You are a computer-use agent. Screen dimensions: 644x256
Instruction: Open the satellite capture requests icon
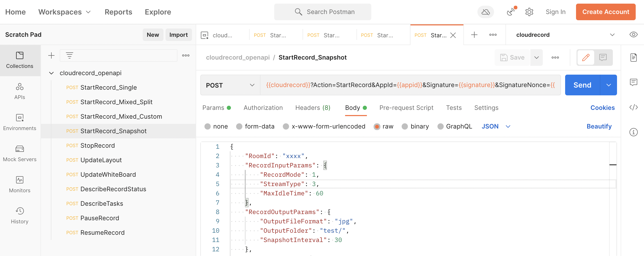click(x=511, y=12)
